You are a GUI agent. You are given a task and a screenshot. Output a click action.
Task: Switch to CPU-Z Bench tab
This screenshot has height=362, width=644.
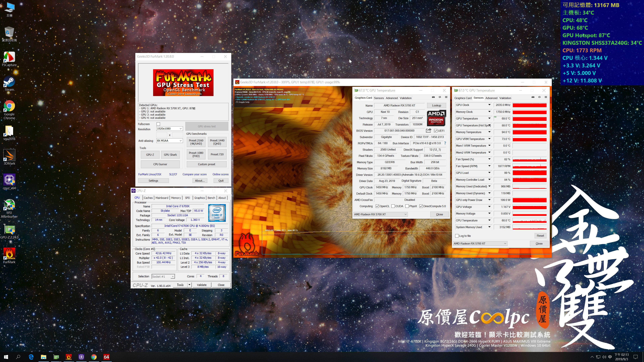(x=211, y=198)
